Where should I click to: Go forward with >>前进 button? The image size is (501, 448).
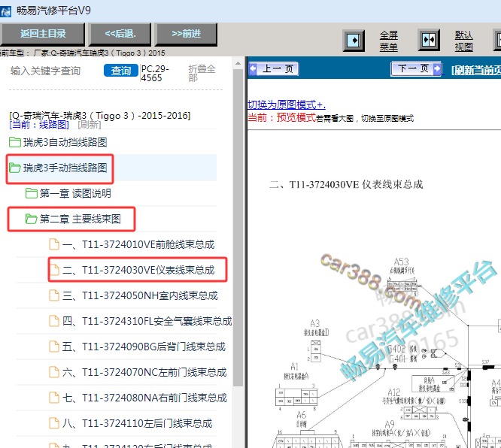pyautogui.click(x=187, y=34)
